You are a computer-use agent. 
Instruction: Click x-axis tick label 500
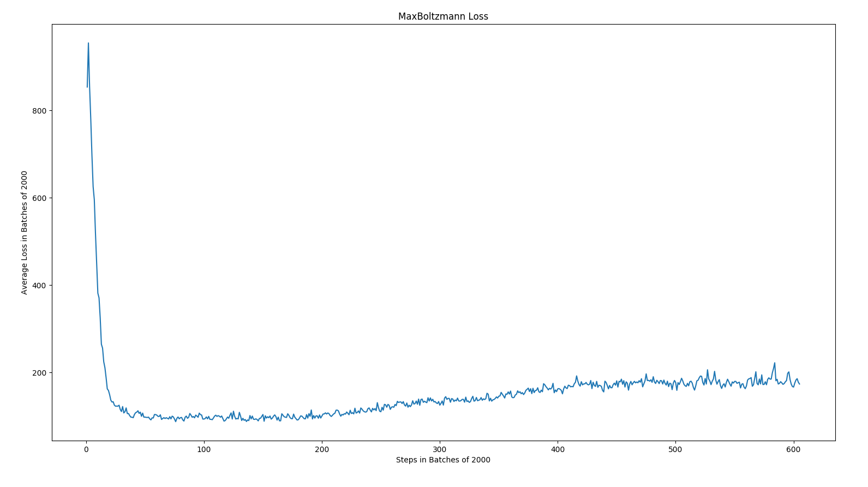675,449
